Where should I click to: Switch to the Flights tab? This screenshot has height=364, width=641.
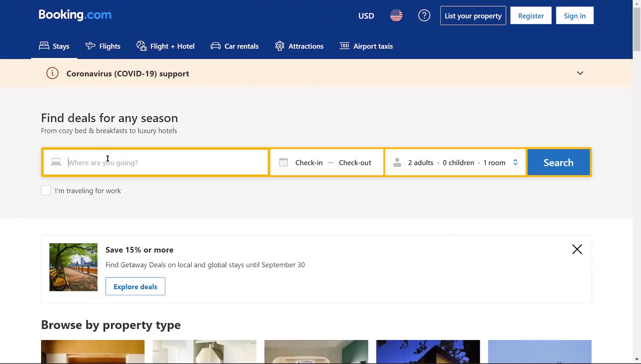coord(103,46)
